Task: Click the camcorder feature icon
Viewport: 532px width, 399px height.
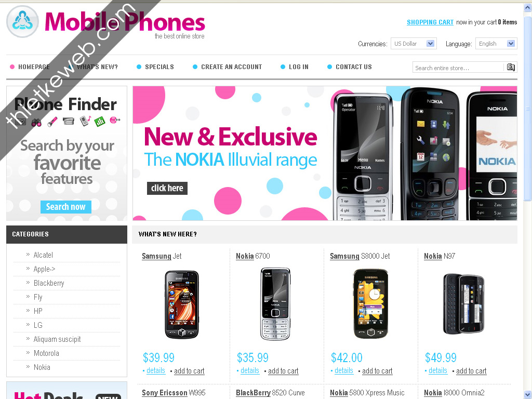Action: click(x=69, y=121)
